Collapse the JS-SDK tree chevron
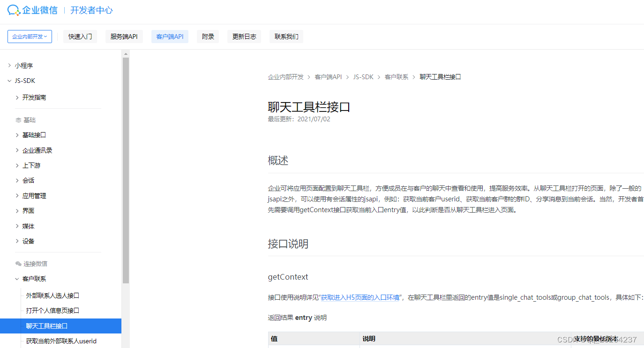644x348 pixels. [9, 81]
